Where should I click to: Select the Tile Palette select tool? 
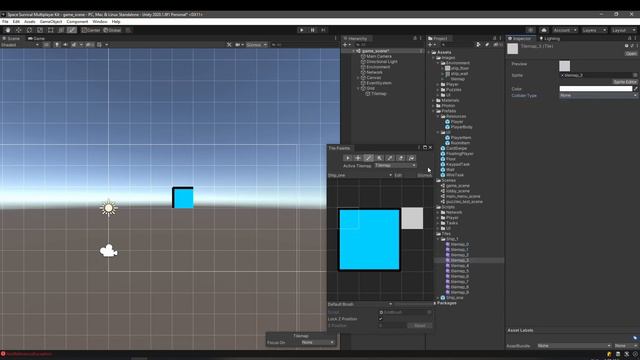tap(347, 158)
